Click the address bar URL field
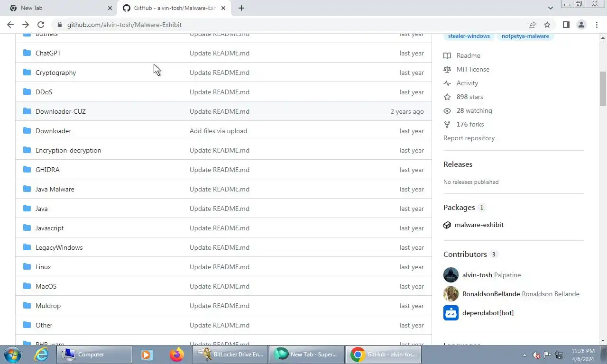The width and height of the screenshot is (607, 364). pos(289,25)
